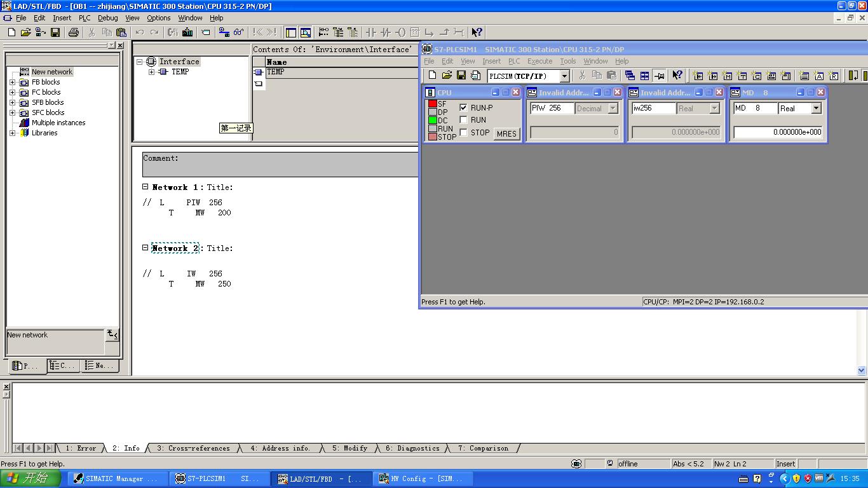
Task: Save the block with the LAD/STL/FBD floppy icon
Action: pos(55,32)
